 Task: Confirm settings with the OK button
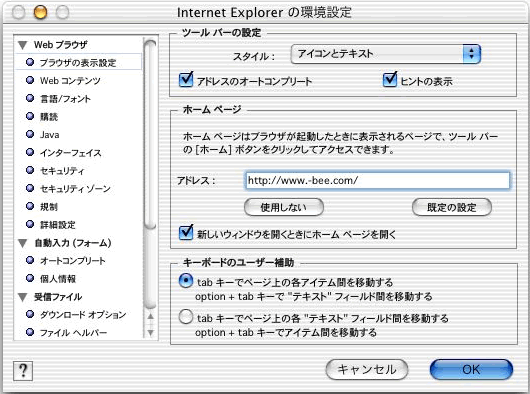click(x=471, y=369)
